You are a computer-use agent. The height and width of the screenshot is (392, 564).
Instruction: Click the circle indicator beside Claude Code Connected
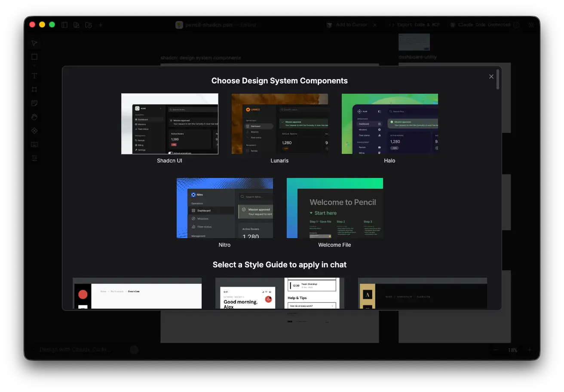click(x=516, y=25)
